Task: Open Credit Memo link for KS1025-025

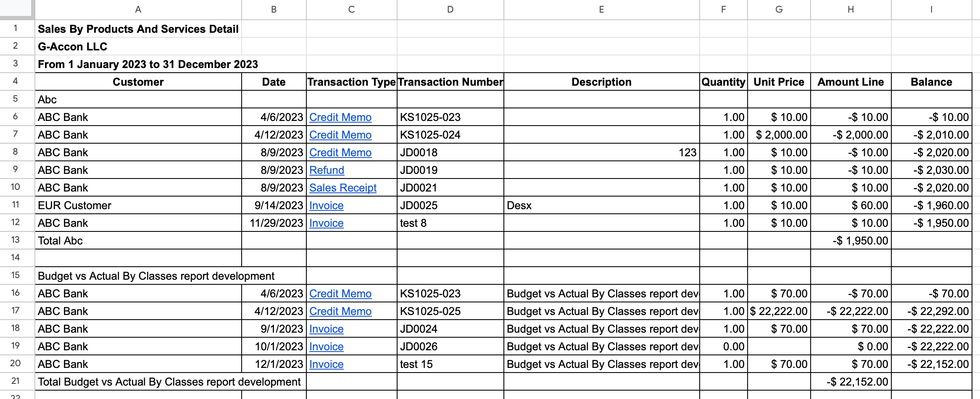Action: tap(340, 311)
